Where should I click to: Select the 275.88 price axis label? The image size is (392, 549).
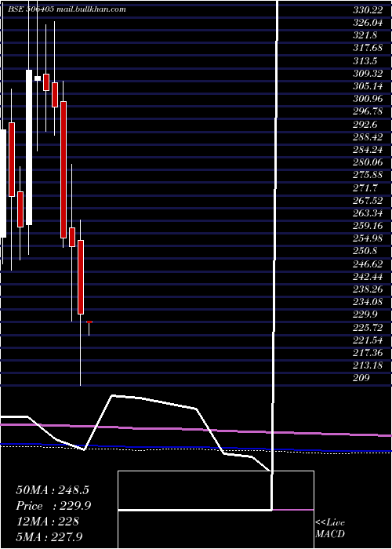[x=368, y=175]
